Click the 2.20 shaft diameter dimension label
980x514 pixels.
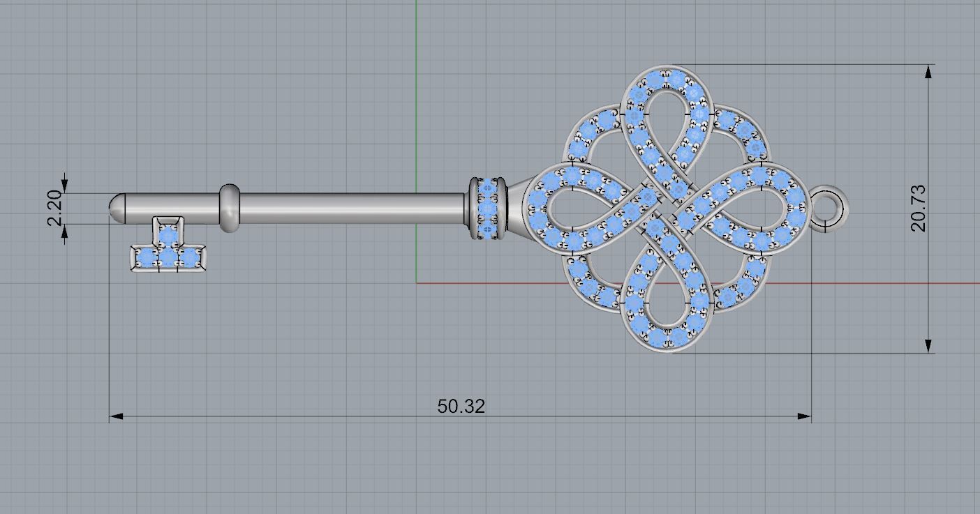tap(54, 208)
